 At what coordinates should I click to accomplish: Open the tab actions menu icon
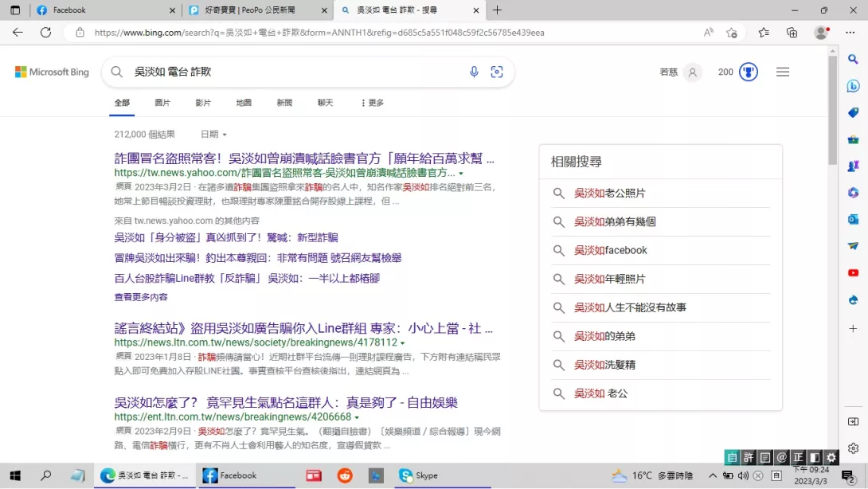(x=15, y=10)
